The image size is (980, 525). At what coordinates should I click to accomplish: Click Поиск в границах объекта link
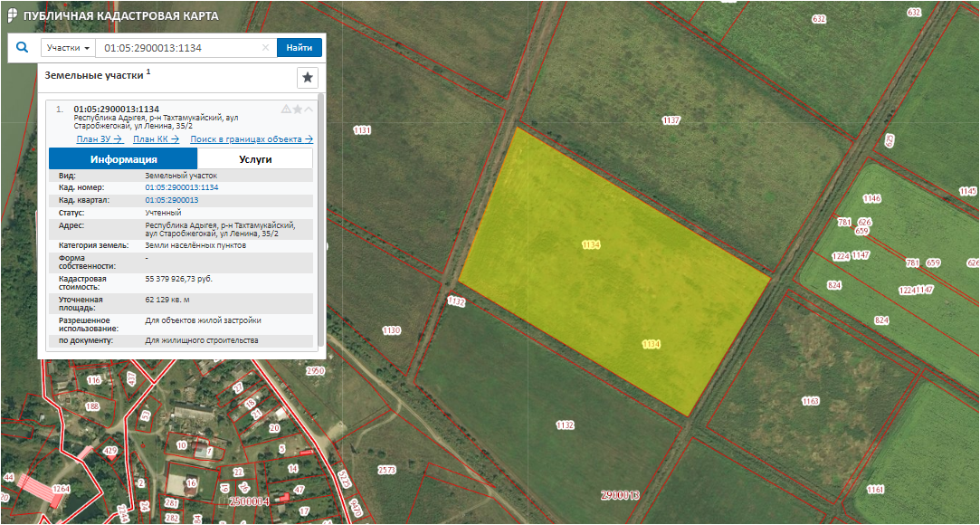252,139
